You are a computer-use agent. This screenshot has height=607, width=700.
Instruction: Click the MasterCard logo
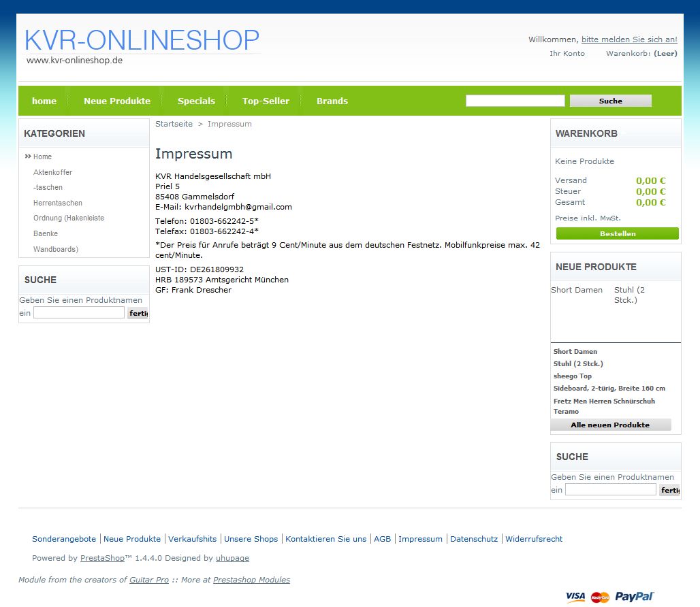600,597
